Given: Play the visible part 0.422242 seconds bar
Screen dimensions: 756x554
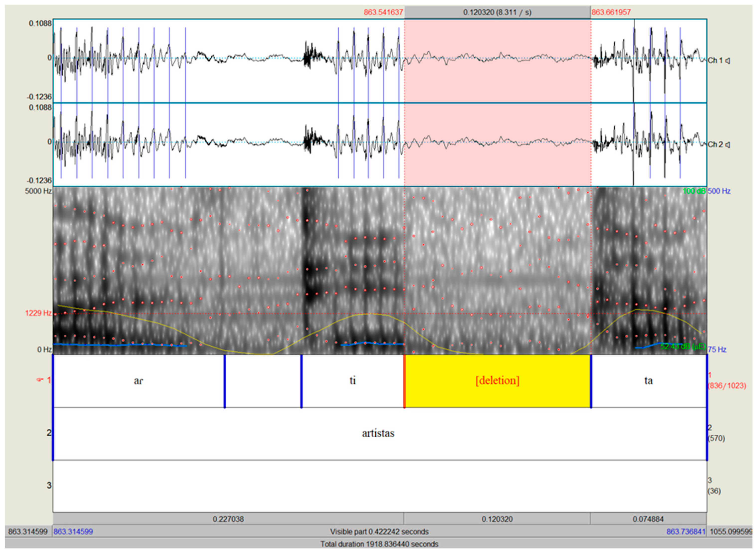Looking at the screenshot, I should (379, 532).
